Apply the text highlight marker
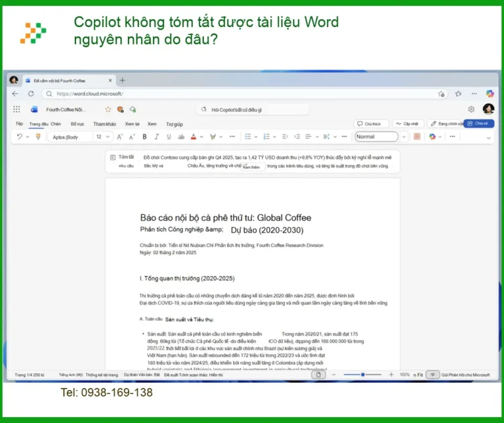 coord(213,137)
